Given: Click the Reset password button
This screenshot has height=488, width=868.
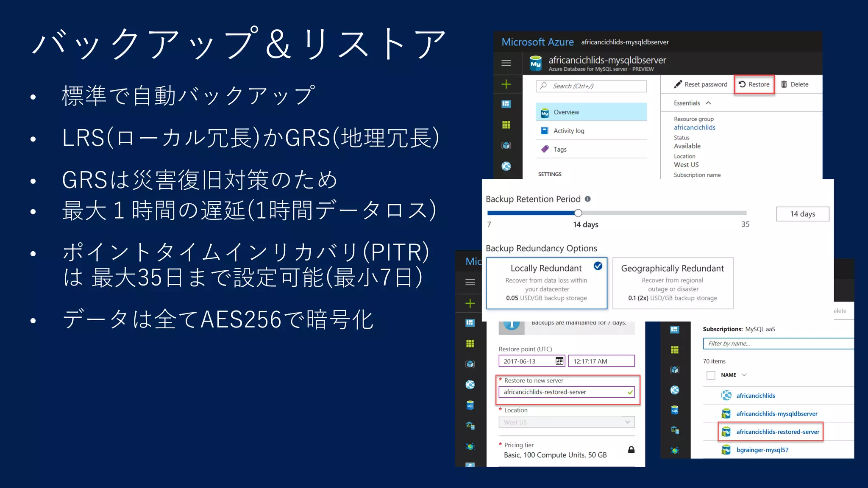Looking at the screenshot, I should [701, 84].
